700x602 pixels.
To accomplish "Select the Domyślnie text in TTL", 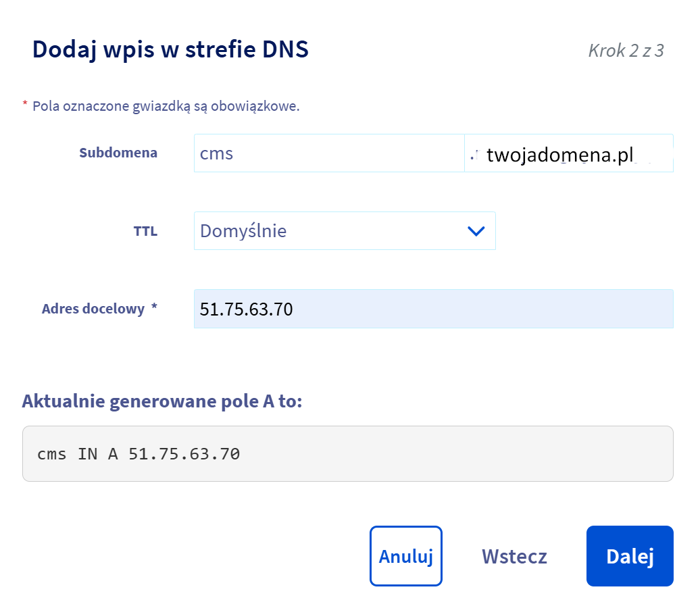I will click(243, 231).
